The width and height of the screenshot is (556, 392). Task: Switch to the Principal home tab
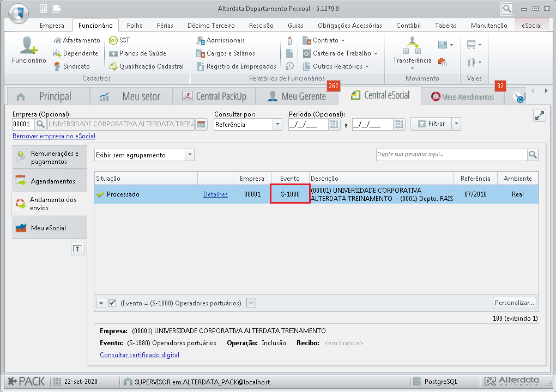[48, 96]
